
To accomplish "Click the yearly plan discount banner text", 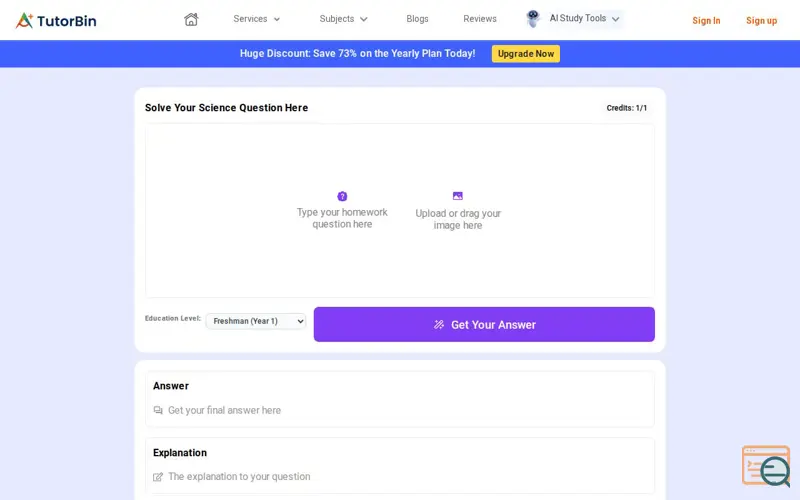I will pyautogui.click(x=357, y=54).
